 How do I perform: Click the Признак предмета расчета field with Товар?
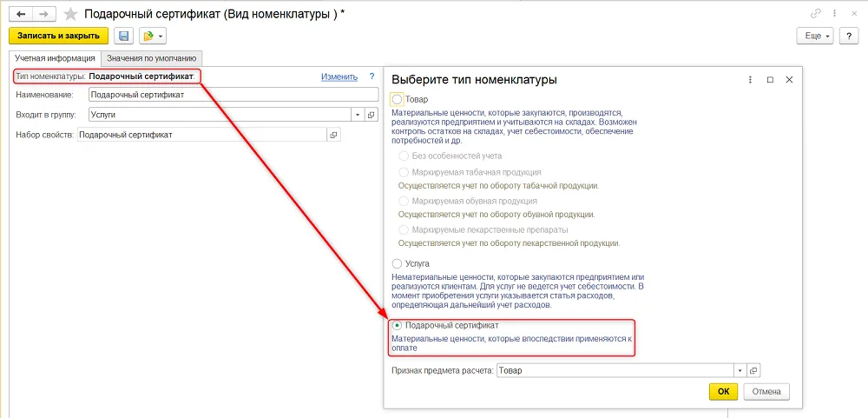615,370
